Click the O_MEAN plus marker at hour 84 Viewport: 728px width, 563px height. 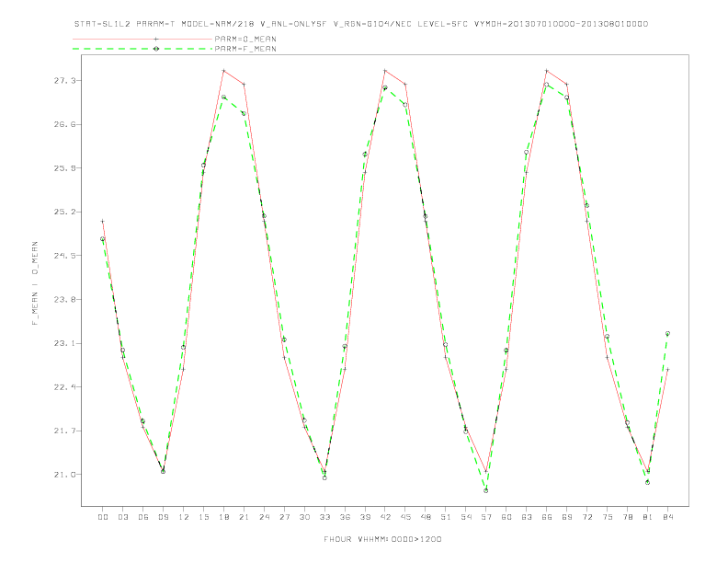[667, 369]
